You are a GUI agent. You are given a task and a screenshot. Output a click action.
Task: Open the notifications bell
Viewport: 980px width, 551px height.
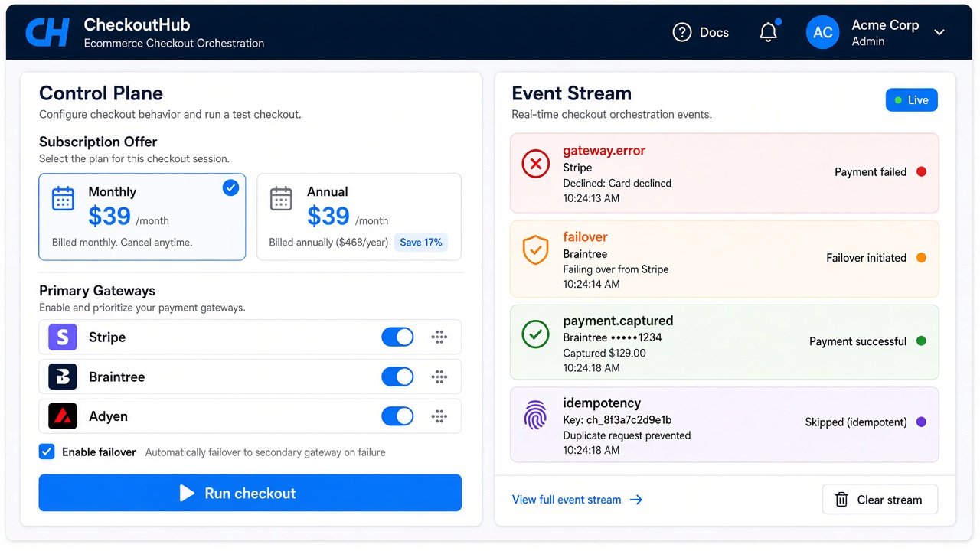[769, 32]
